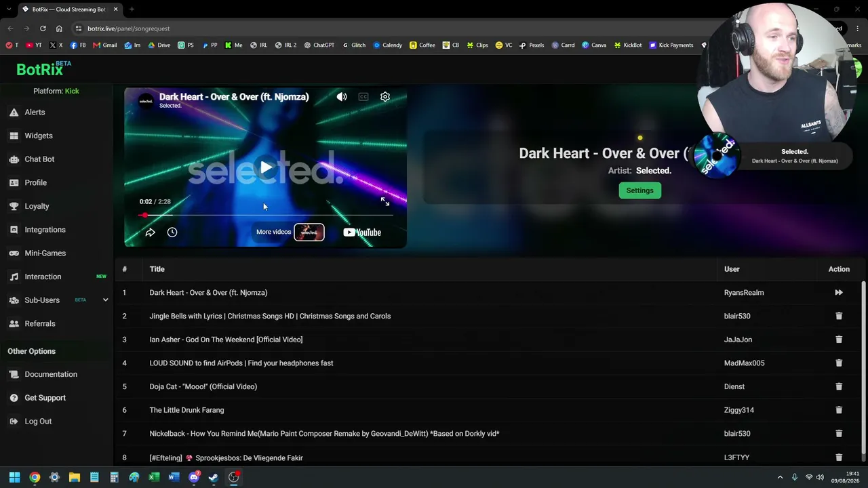Remove the LOUD SOUND AirPods request
This screenshot has height=488, width=868.
(839, 363)
